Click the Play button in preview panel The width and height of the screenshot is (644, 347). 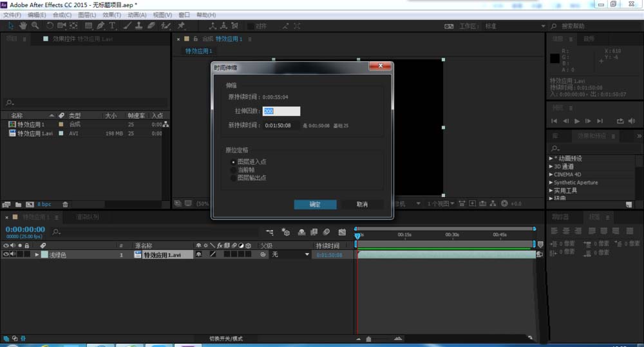tap(577, 121)
